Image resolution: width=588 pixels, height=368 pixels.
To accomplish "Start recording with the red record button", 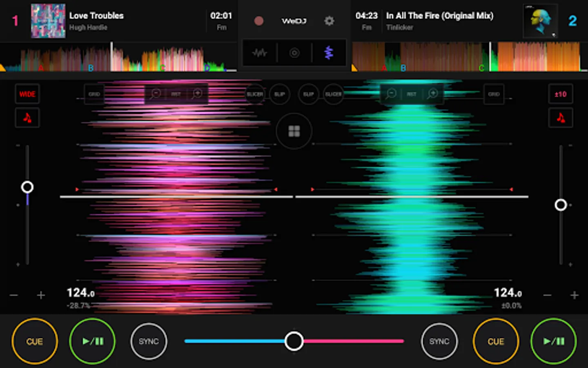I will (258, 21).
